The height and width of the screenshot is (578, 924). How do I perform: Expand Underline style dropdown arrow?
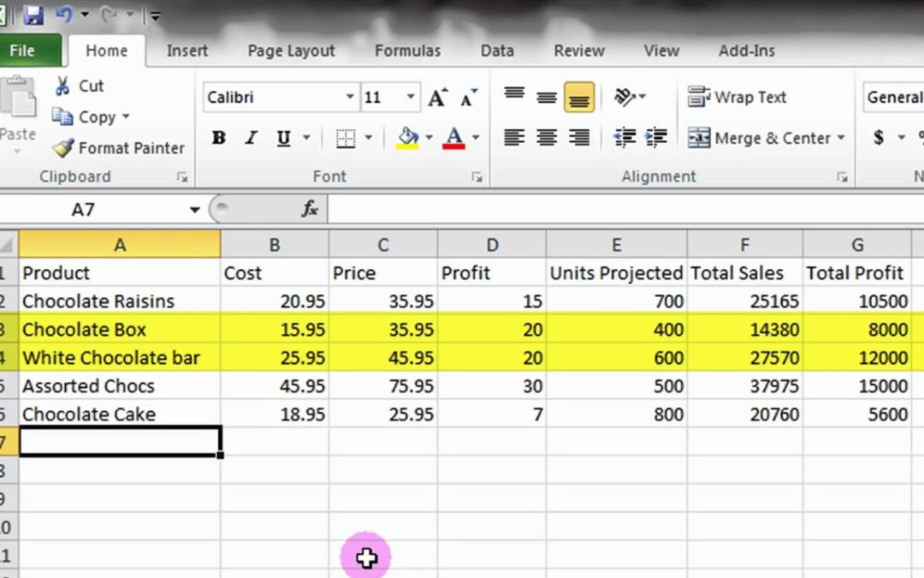click(x=306, y=138)
